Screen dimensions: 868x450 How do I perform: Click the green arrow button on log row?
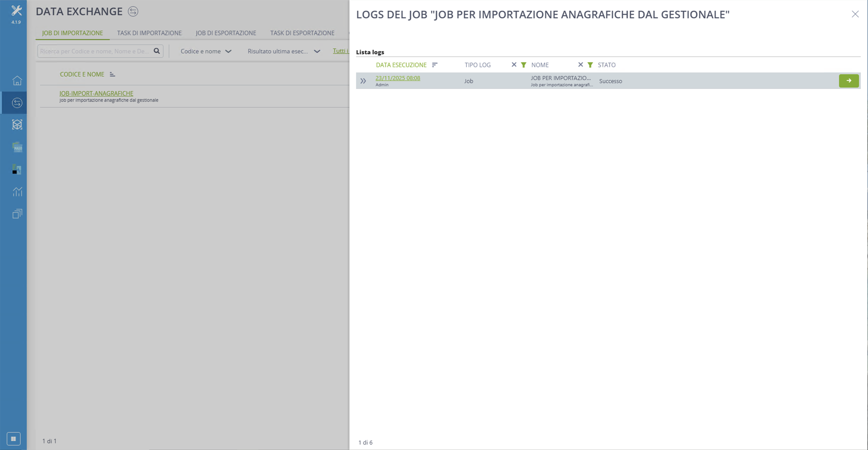pyautogui.click(x=849, y=81)
